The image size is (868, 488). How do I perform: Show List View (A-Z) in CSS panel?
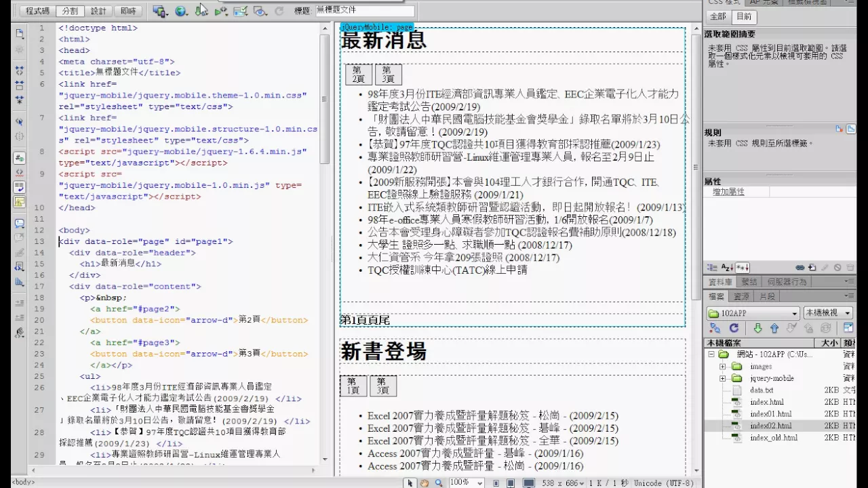click(727, 268)
